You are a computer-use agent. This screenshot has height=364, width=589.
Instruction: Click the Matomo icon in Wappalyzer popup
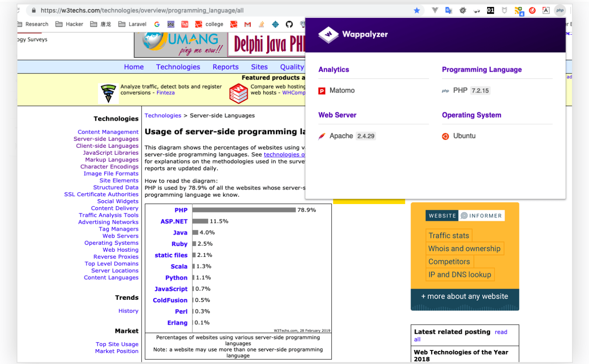[322, 91]
